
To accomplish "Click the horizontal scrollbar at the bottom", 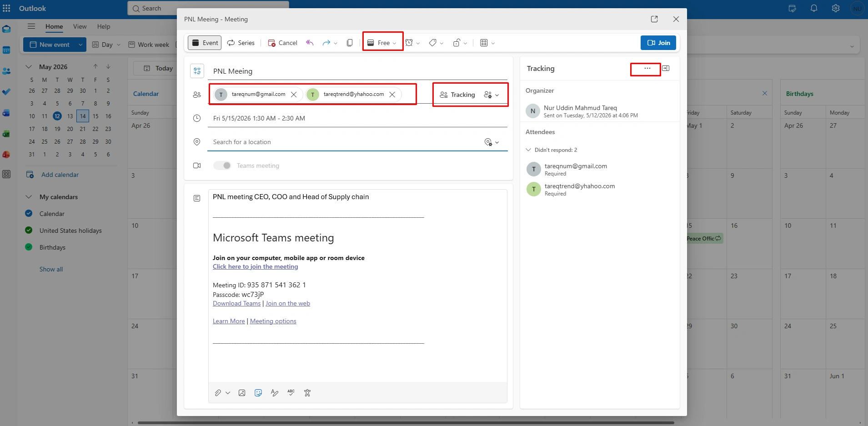I will point(406,423).
